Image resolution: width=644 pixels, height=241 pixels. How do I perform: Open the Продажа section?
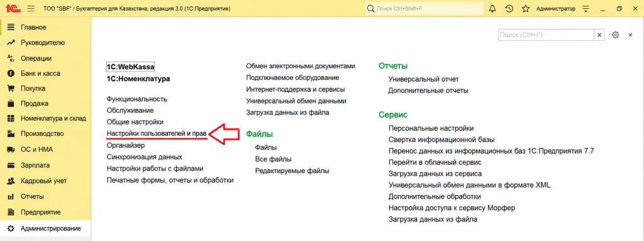(x=35, y=103)
